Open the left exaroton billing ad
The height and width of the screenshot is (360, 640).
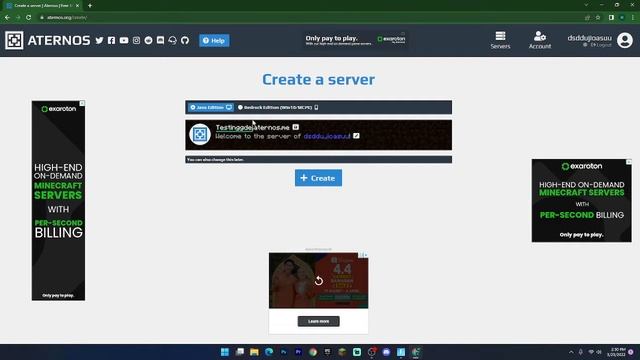point(58,200)
